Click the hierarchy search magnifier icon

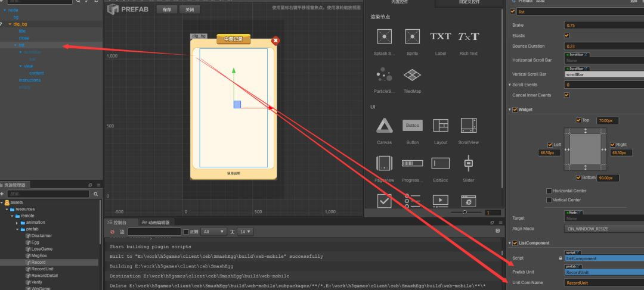click(78, 1)
